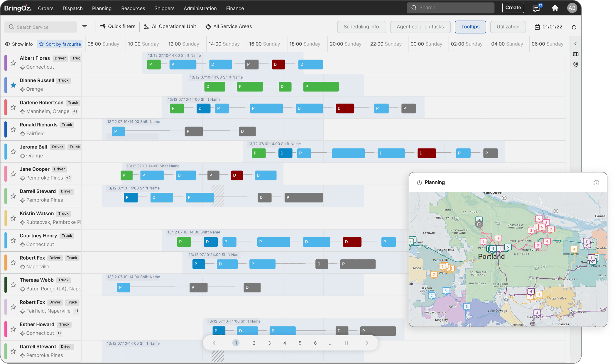
Task: Click the Portland label on map
Action: point(491,257)
